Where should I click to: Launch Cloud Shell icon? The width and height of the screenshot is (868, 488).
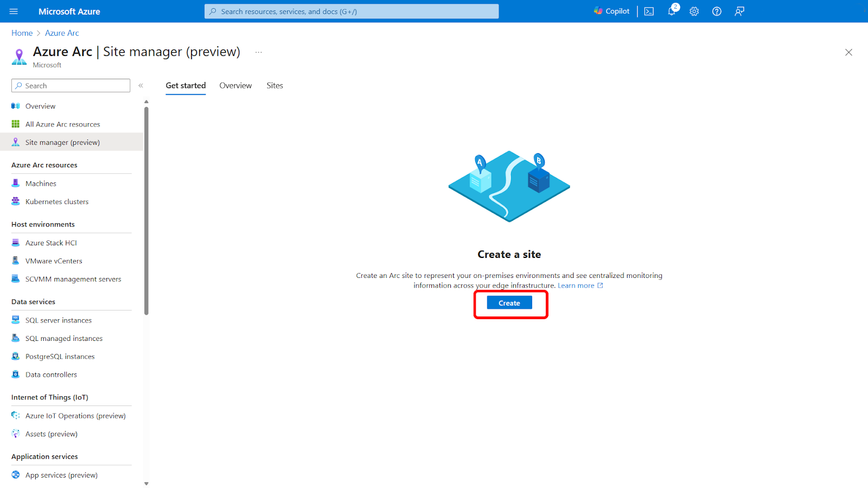(x=649, y=11)
